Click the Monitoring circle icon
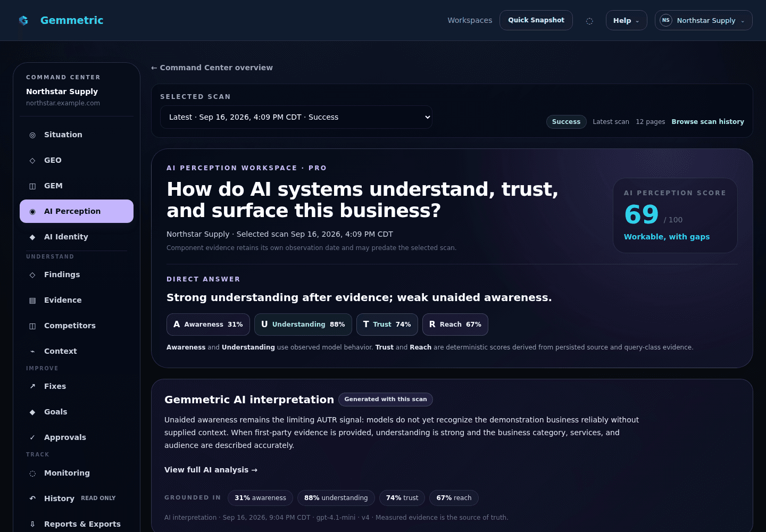766x532 pixels. point(32,473)
